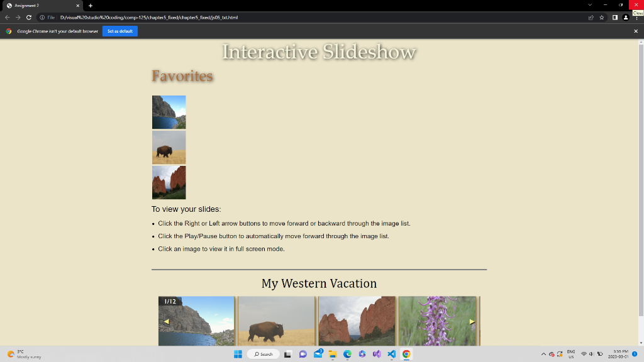Screen dimensions: 644x362
Task: Open the purple flower slide in slideshow
Action: point(438,321)
